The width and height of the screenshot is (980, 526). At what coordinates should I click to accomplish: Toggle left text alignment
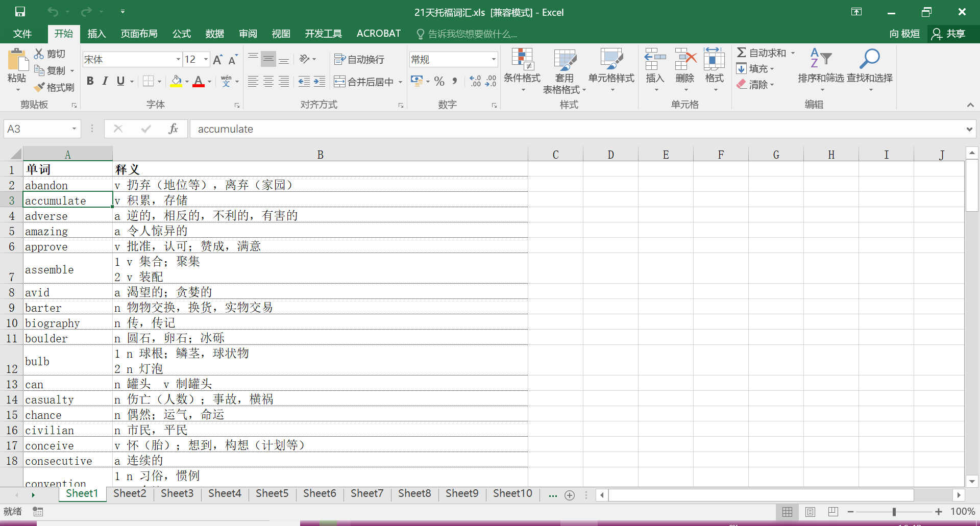tap(253, 82)
